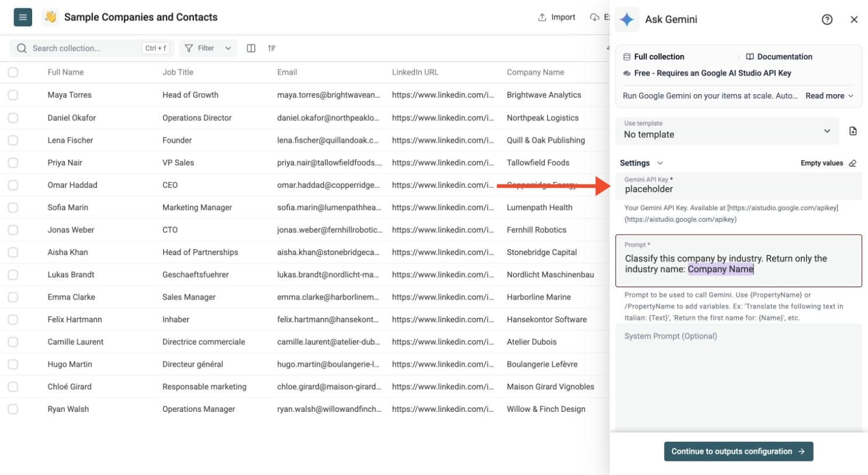
Task: Select the checkbox beside Ryan Walsh
Action: pyautogui.click(x=13, y=409)
